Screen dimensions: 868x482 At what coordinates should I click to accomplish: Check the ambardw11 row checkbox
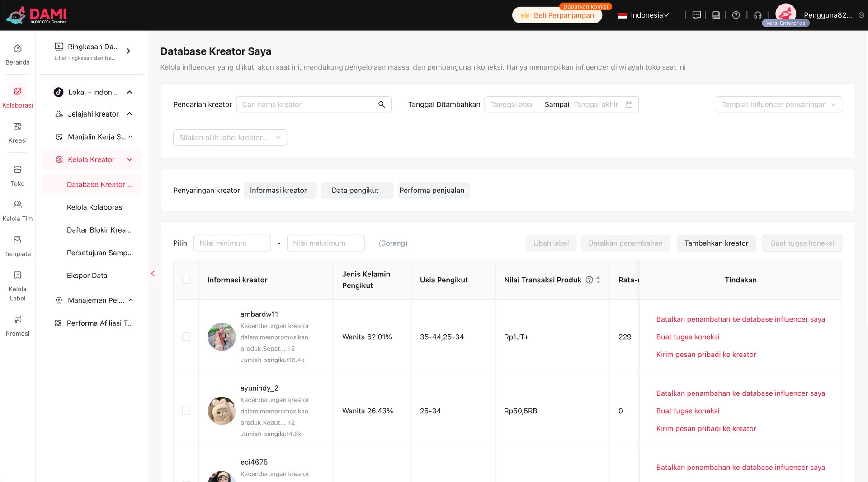click(186, 337)
